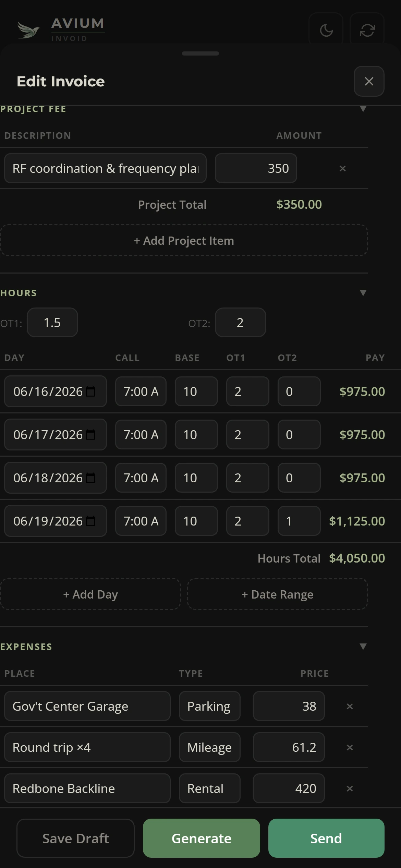Edit OT1 hours for 06/17/2026 row

coord(247,435)
